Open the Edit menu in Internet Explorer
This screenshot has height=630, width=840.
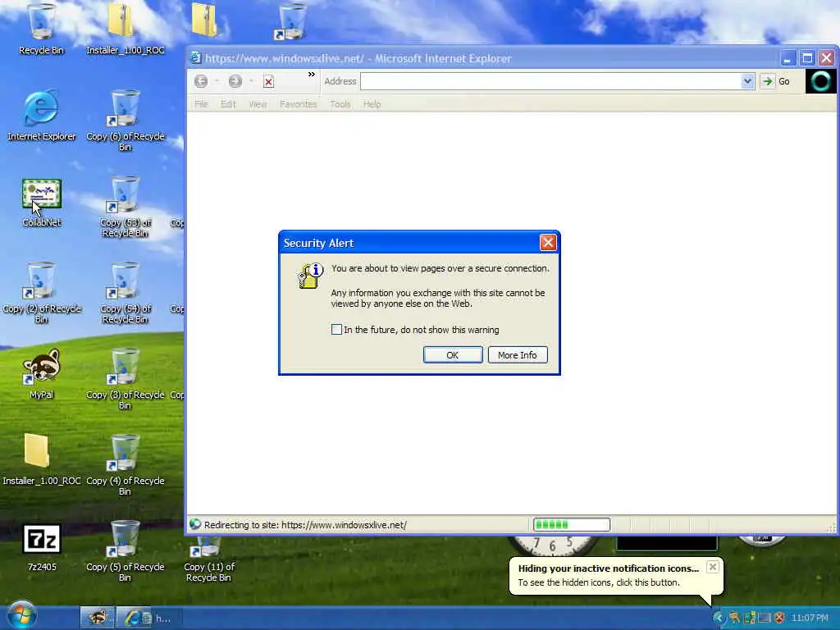click(x=228, y=104)
